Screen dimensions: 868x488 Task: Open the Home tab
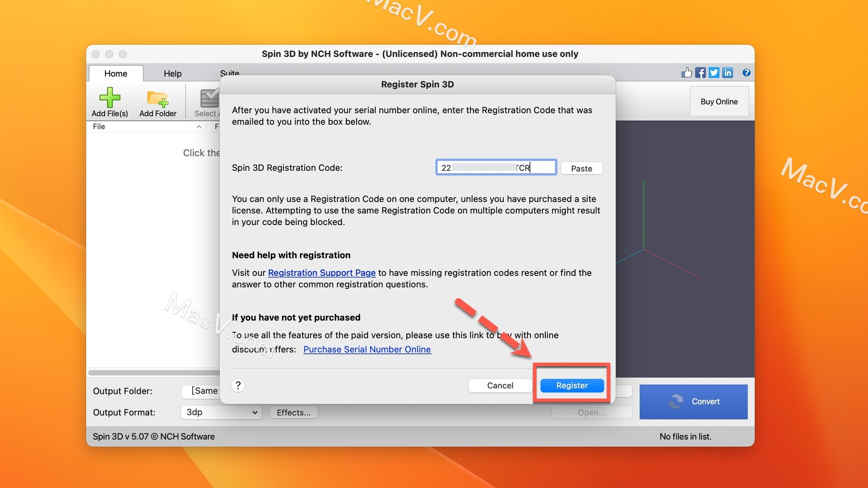pos(115,73)
